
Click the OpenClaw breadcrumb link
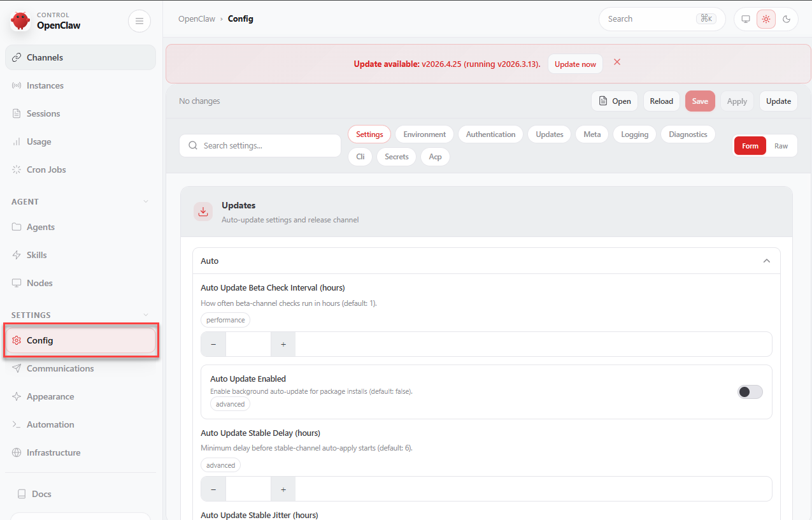(196, 19)
